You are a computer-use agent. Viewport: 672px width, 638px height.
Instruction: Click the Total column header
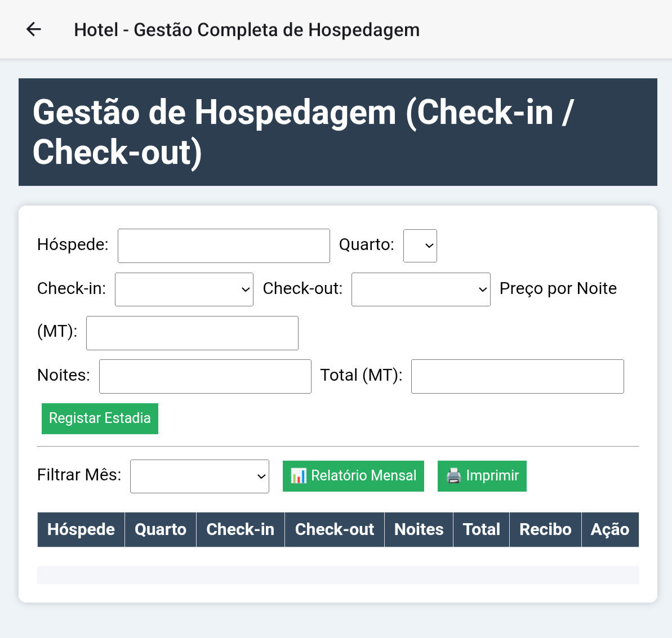tap(482, 529)
